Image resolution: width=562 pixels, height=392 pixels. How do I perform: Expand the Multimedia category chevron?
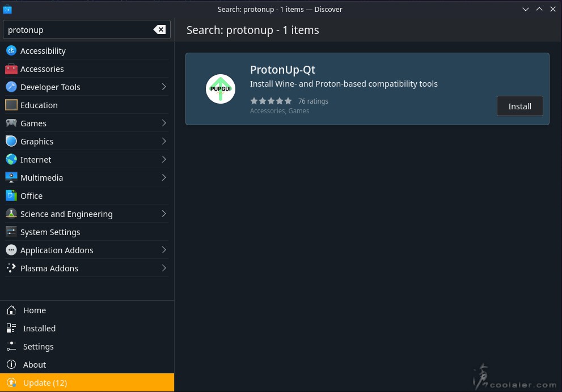pos(164,177)
